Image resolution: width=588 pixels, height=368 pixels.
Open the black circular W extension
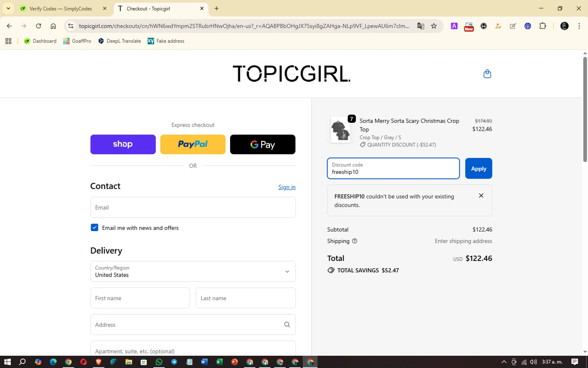click(484, 26)
